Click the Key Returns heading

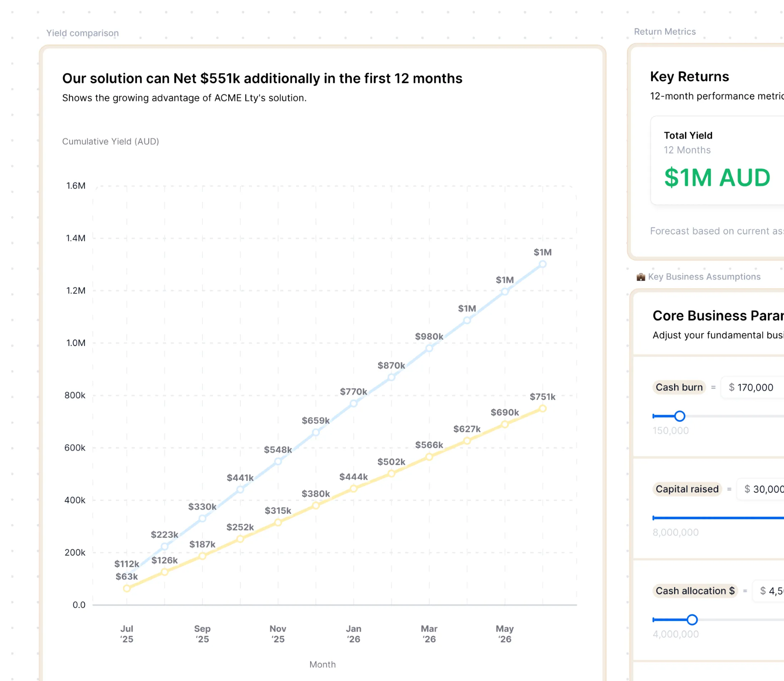690,76
